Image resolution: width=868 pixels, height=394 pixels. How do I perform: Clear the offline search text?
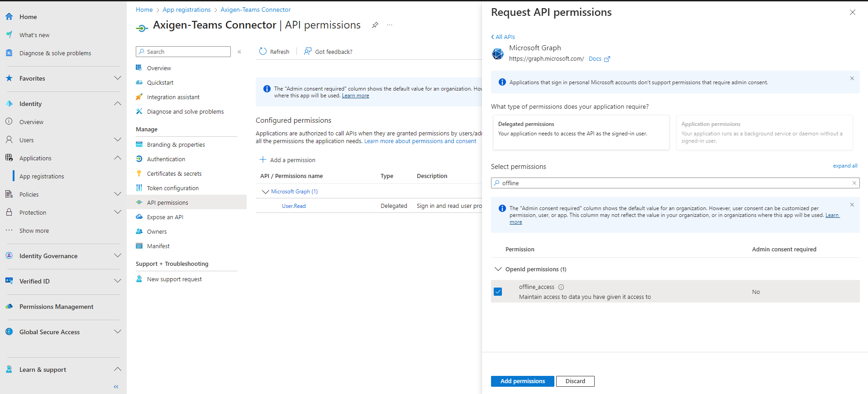pos(854,183)
